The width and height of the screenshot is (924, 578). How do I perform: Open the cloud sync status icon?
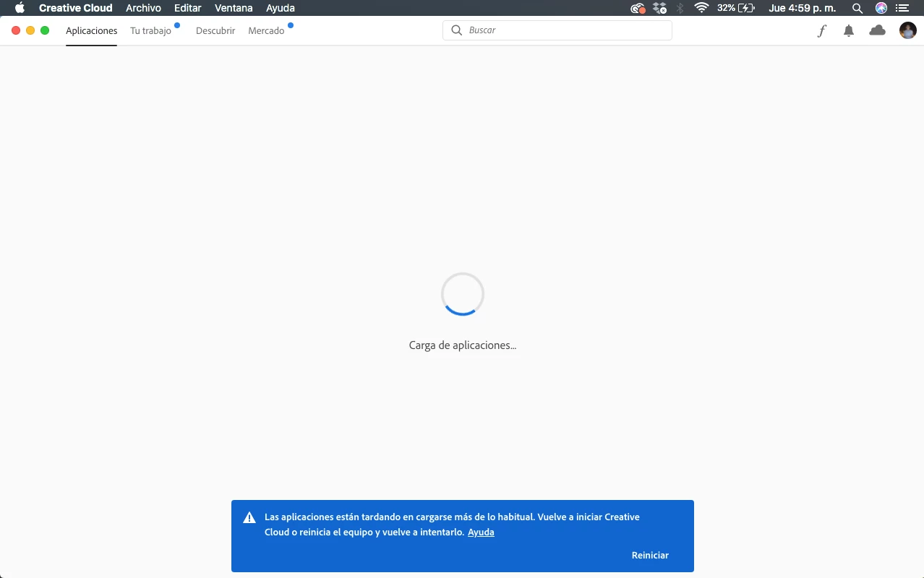pyautogui.click(x=877, y=30)
